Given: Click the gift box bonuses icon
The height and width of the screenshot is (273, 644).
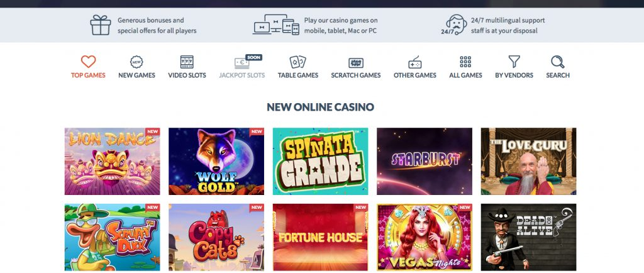Looking at the screenshot, I should pyautogui.click(x=101, y=25).
